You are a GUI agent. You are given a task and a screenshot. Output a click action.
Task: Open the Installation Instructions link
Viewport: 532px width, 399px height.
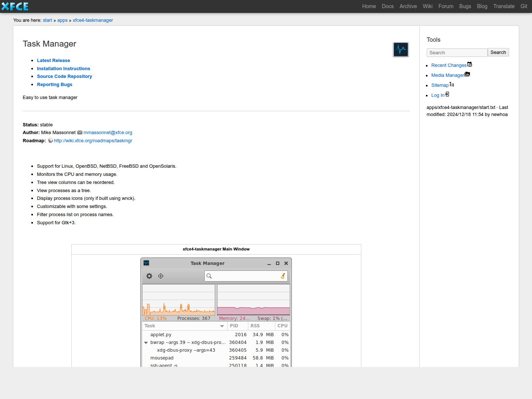coord(64,69)
